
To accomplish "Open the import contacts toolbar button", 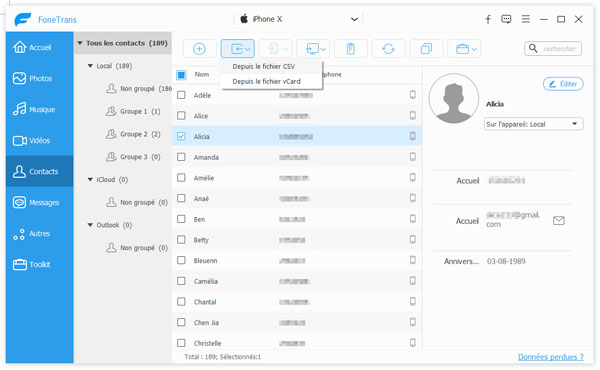I will [x=238, y=49].
